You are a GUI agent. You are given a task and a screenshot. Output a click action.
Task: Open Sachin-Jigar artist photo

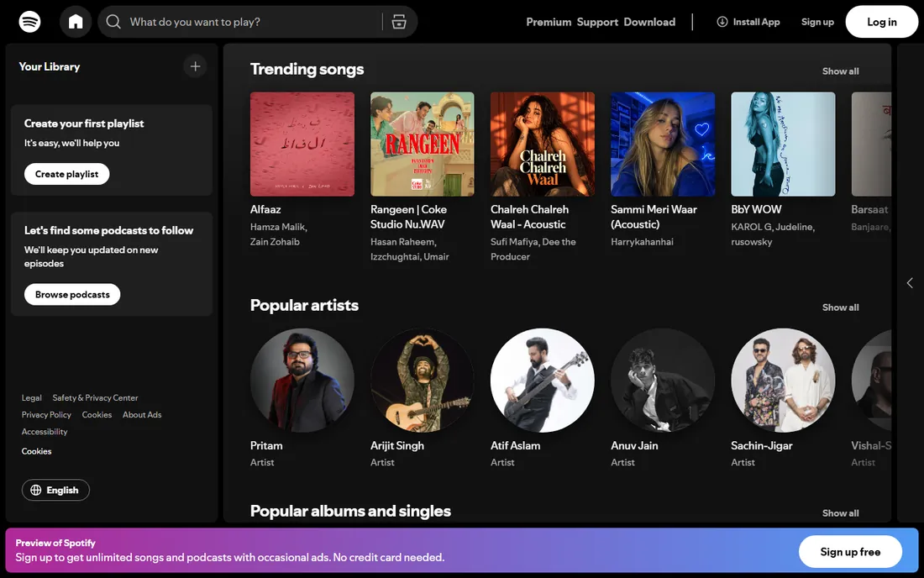783,380
